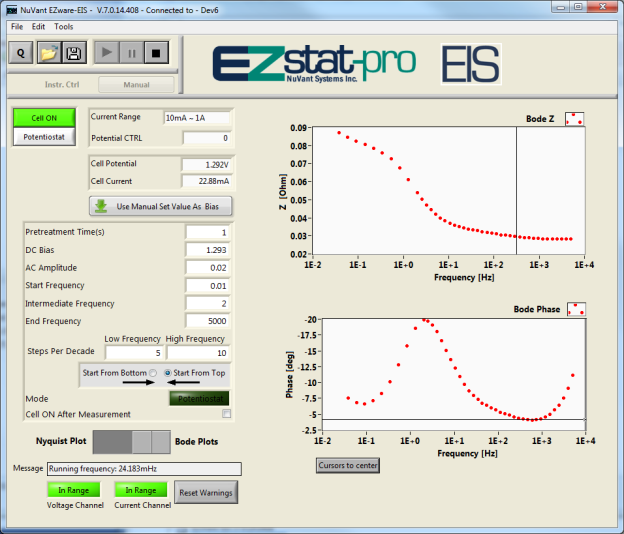
Task: Enable Cell ON After Measurement checkbox
Action: [226, 414]
